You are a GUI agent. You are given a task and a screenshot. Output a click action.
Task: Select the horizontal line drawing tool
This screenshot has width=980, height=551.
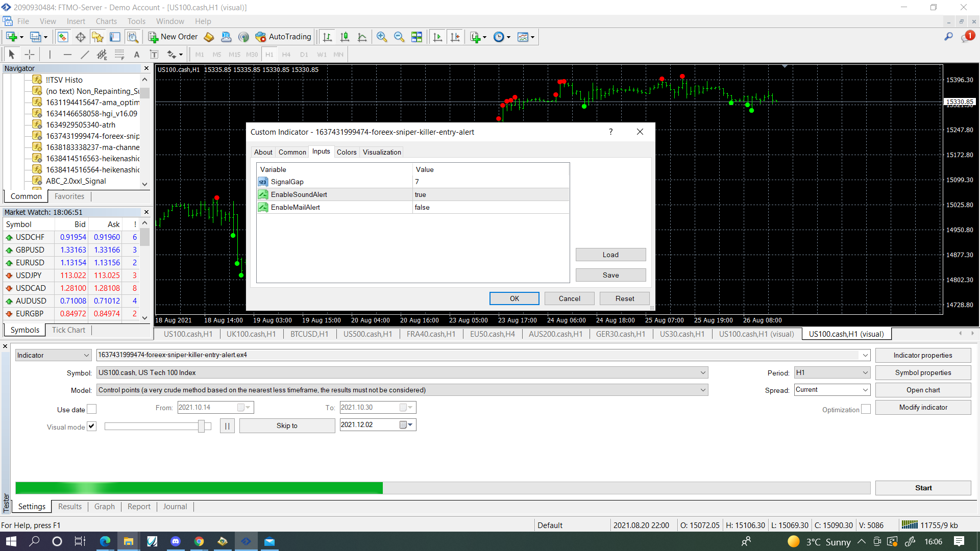coord(67,54)
